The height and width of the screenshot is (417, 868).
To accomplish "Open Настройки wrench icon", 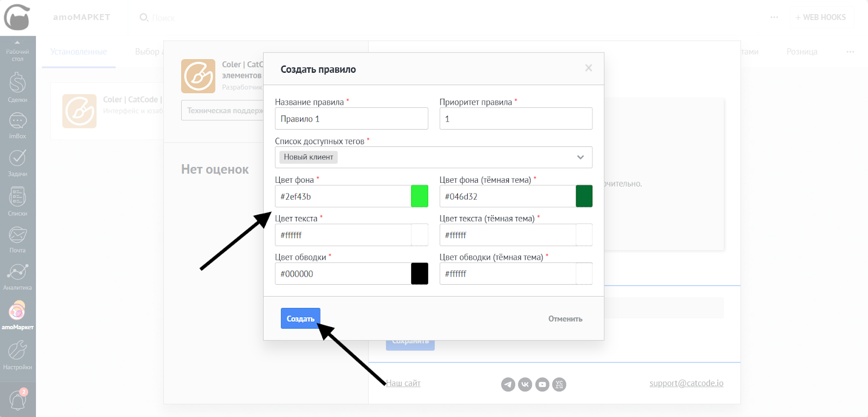I will (17, 354).
